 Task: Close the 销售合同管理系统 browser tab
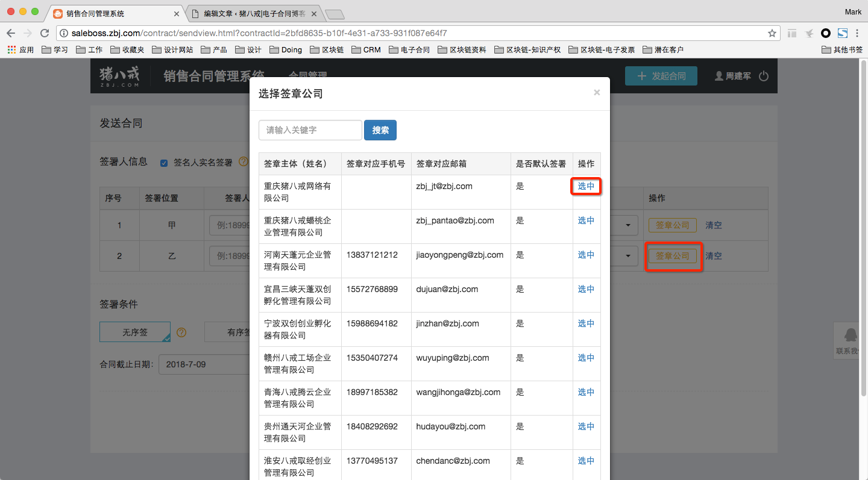[176, 13]
